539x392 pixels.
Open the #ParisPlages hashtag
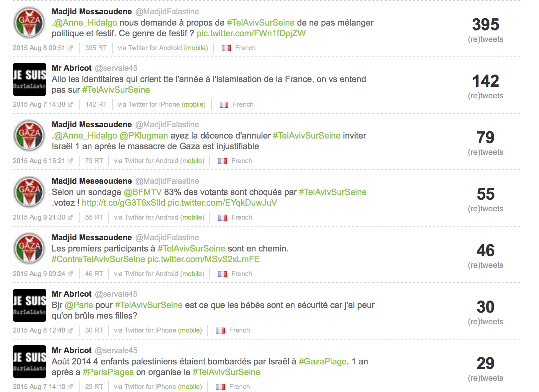108,372
